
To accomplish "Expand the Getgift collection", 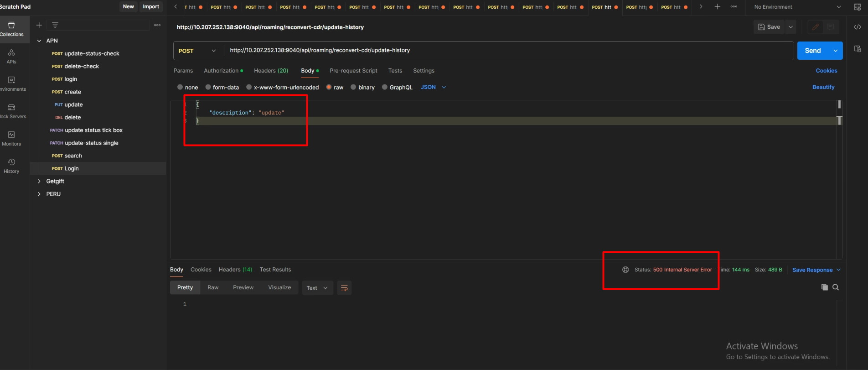I will (x=39, y=181).
